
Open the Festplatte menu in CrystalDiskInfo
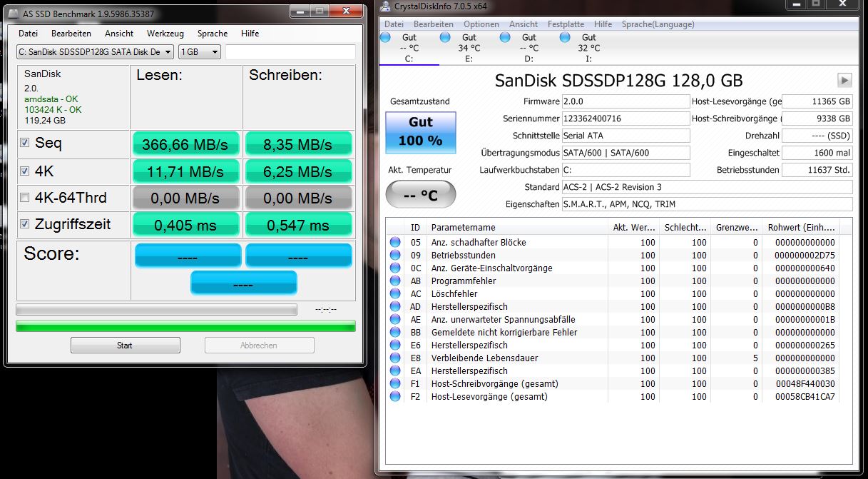[x=566, y=24]
